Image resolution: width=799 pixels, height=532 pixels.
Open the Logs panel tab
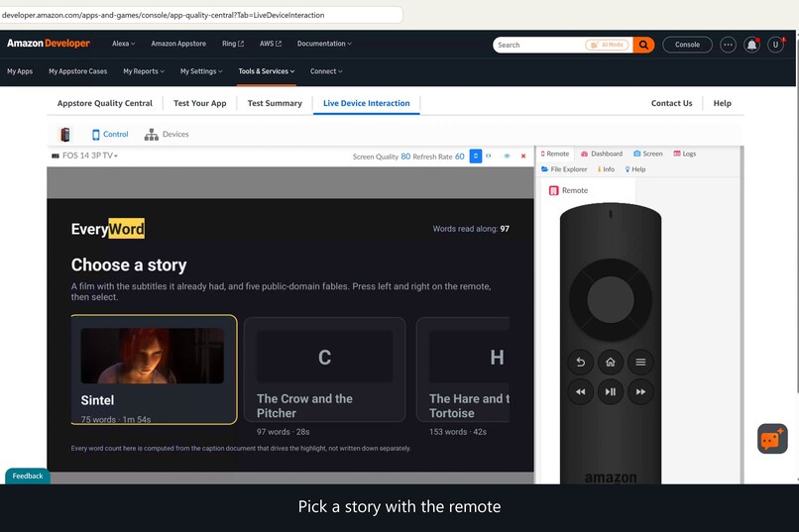tap(685, 154)
